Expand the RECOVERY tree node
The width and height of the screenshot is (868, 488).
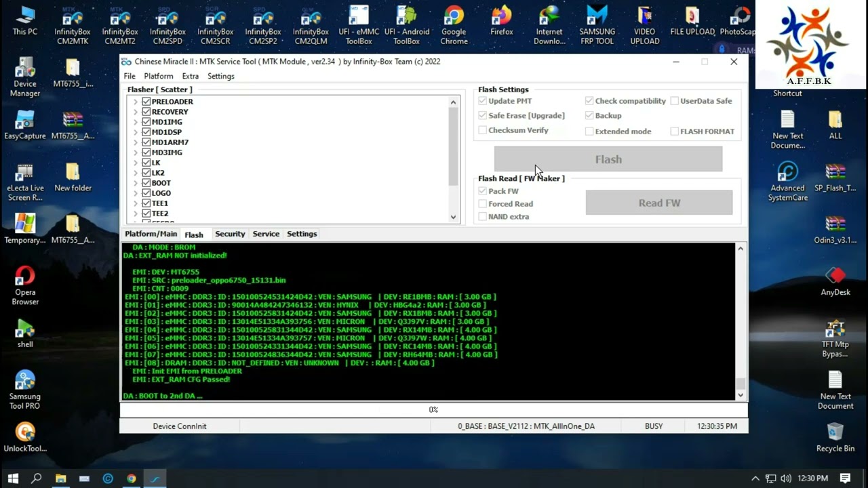pyautogui.click(x=136, y=112)
